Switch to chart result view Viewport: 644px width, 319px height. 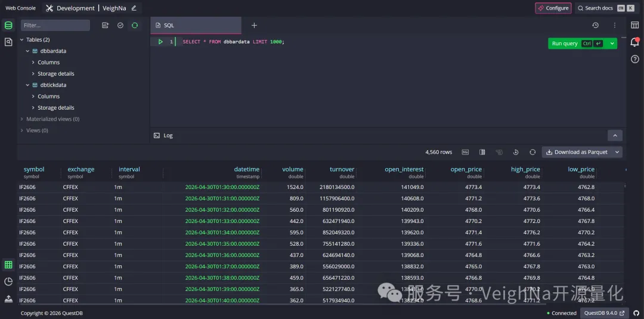click(x=8, y=281)
